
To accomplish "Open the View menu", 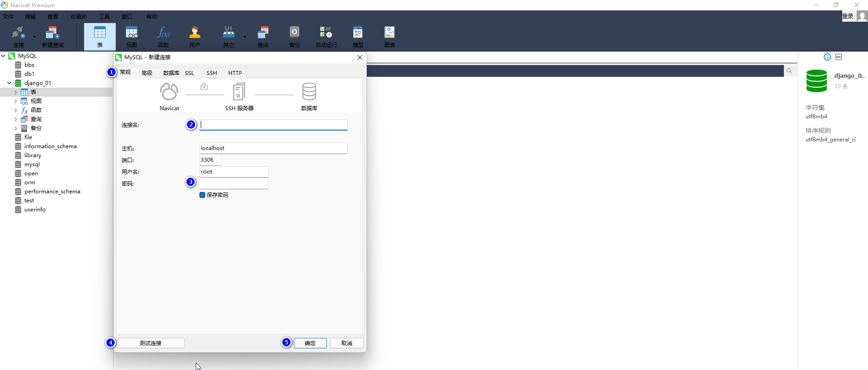I will [53, 17].
